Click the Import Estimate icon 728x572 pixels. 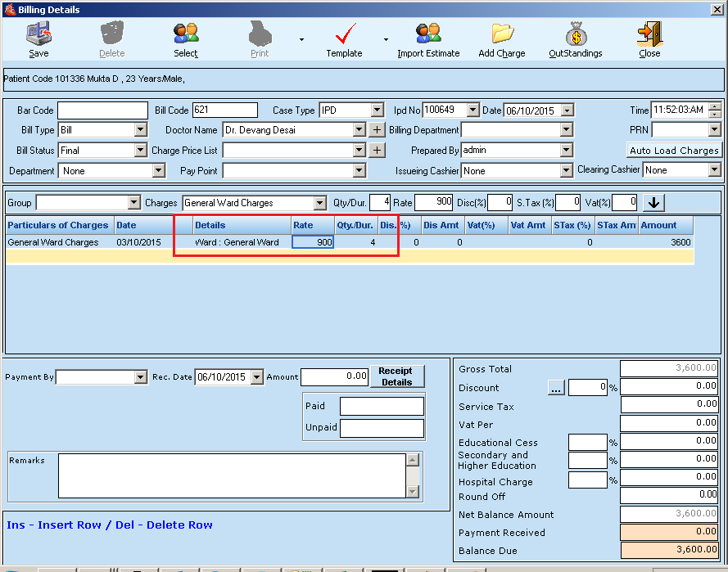coord(428,34)
